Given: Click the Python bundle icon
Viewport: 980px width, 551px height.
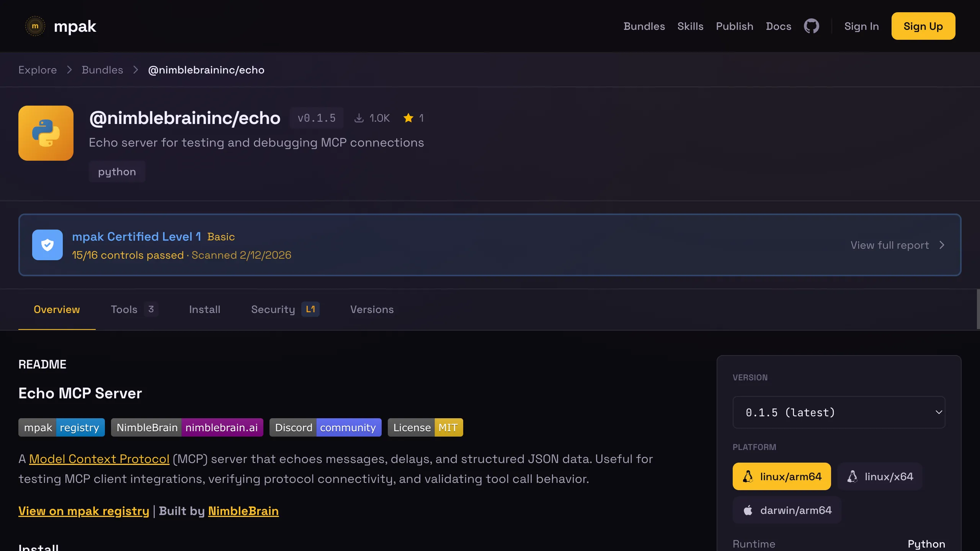Looking at the screenshot, I should (46, 133).
